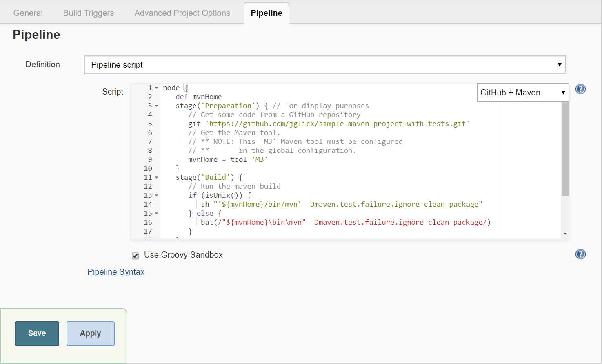The height and width of the screenshot is (364, 602).
Task: Toggle the Use Groovy Sandbox checkbox
Action: click(x=136, y=256)
